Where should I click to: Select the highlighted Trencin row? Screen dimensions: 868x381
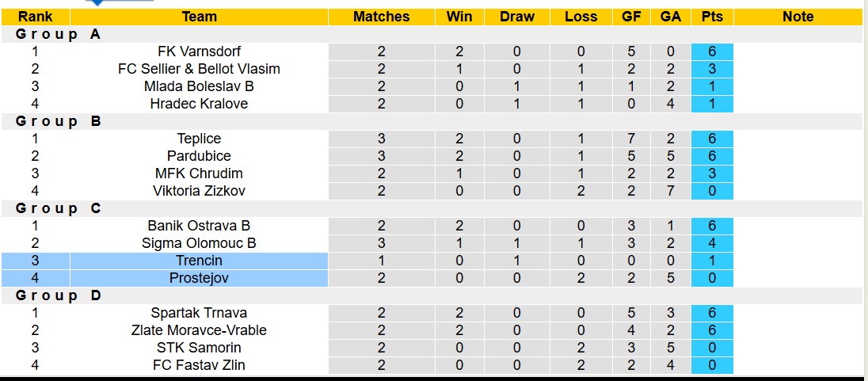point(199,261)
